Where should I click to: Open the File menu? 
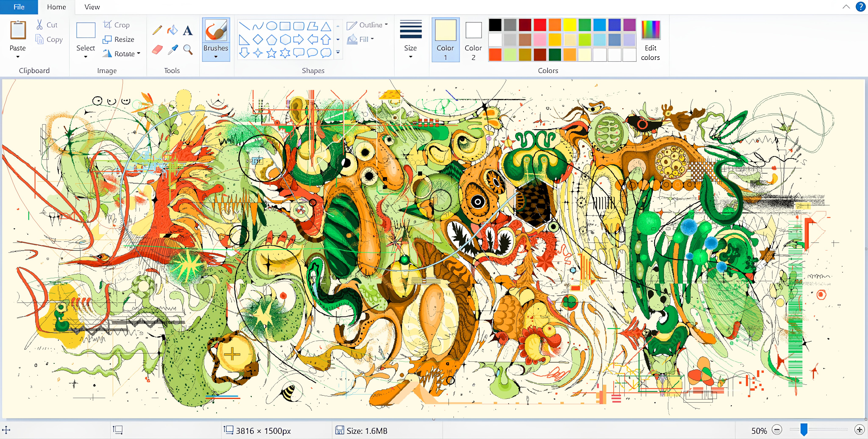tap(18, 7)
